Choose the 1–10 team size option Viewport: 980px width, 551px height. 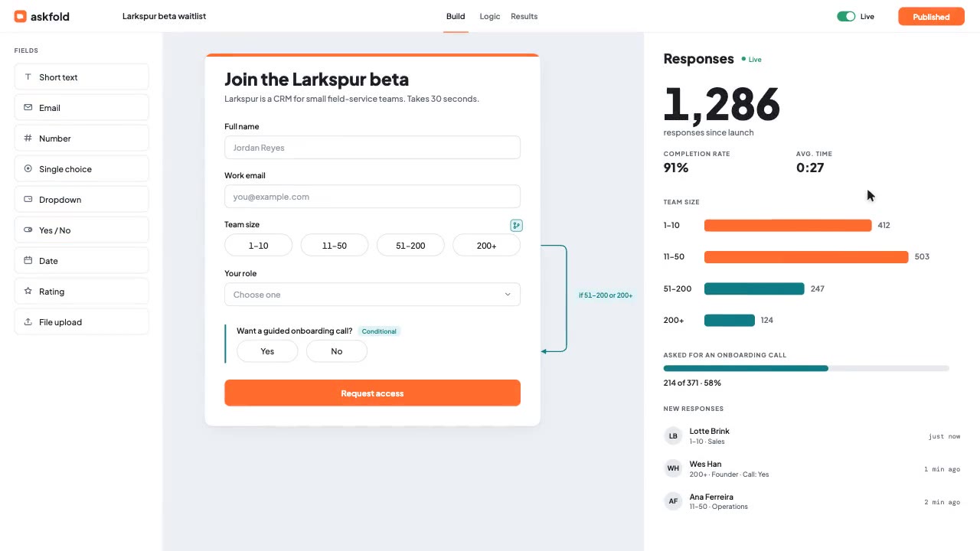(x=259, y=246)
